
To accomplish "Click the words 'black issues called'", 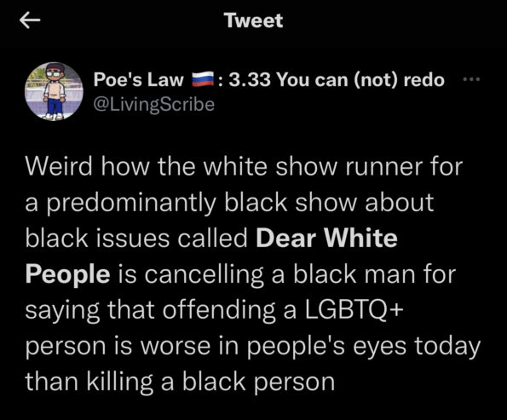I will 136,238.
